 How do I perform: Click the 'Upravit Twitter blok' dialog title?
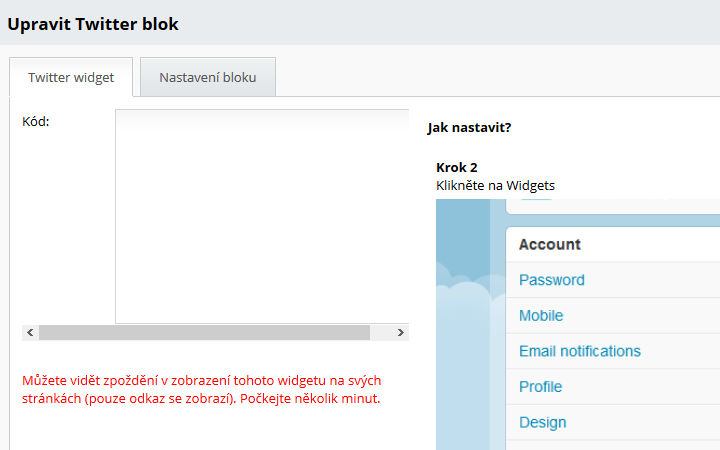click(x=93, y=24)
